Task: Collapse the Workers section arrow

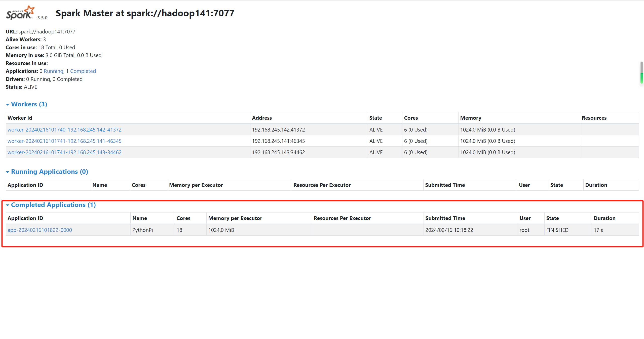Action: click(8, 105)
